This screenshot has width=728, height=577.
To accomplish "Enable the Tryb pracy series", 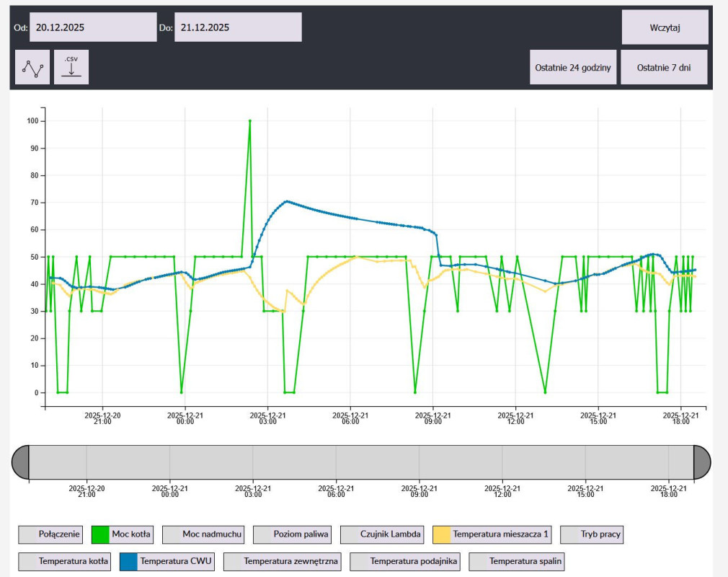I will click(592, 534).
